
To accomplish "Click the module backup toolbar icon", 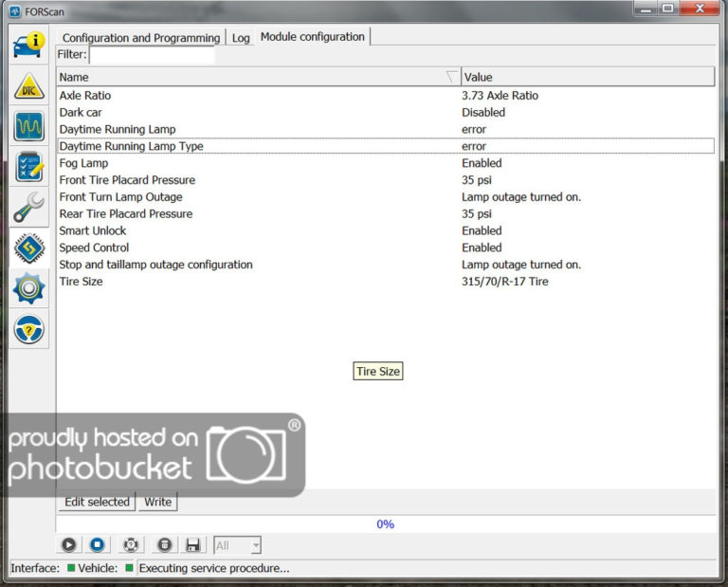I will (x=165, y=544).
